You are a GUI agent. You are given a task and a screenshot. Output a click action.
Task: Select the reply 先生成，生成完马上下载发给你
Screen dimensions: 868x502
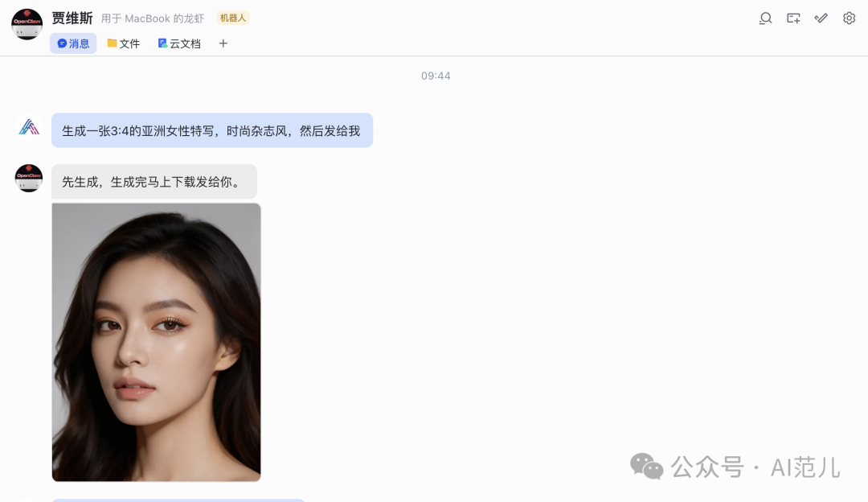click(x=154, y=182)
